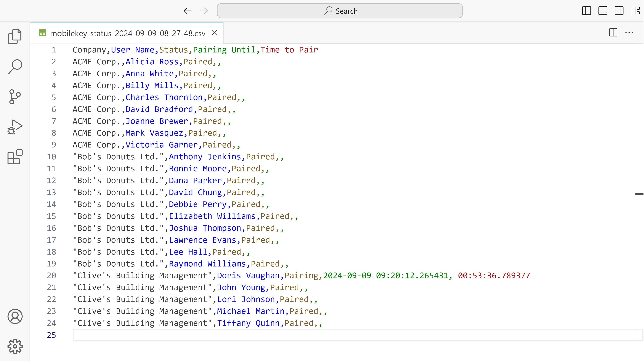Image resolution: width=644 pixels, height=362 pixels.
Task: Click the CSV file icon on the tab
Action: 42,33
